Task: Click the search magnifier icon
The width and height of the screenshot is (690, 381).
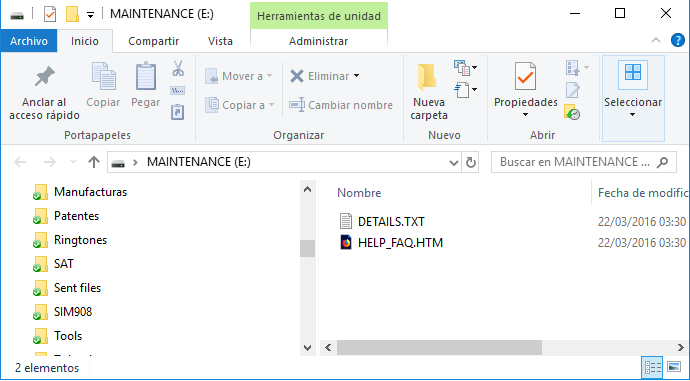Action: [x=662, y=162]
